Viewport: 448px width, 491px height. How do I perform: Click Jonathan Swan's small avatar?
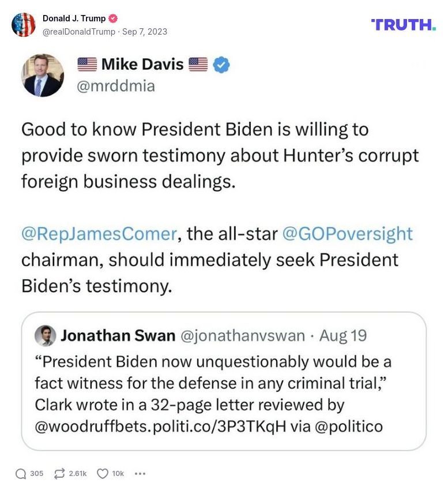pos(45,336)
